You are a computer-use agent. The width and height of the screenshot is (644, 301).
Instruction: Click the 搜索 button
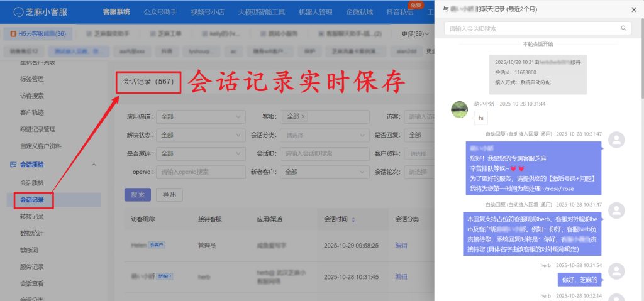click(137, 195)
